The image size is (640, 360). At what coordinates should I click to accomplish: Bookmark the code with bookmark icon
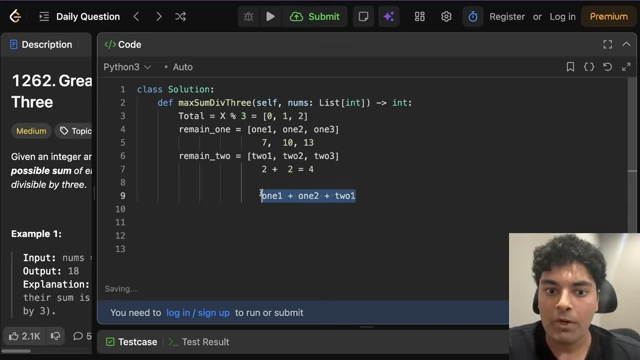pyautogui.click(x=570, y=67)
